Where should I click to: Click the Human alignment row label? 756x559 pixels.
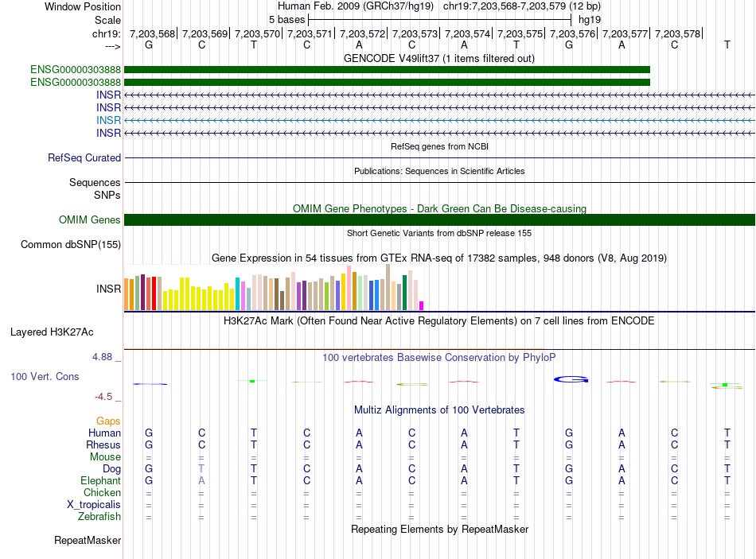(x=104, y=433)
